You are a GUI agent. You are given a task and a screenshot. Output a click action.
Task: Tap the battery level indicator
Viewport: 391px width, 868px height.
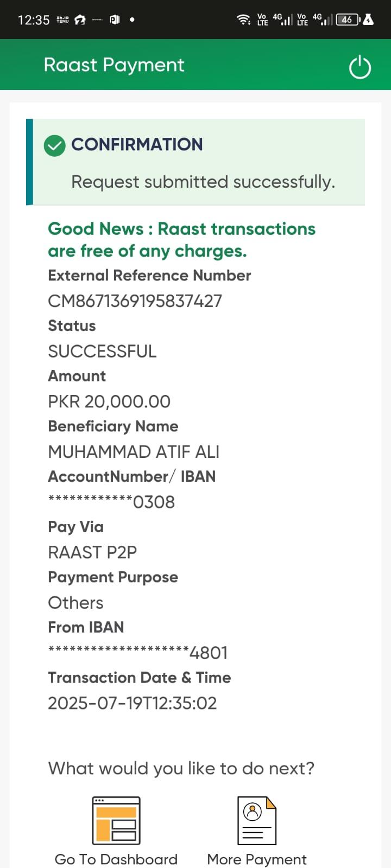[348, 20]
